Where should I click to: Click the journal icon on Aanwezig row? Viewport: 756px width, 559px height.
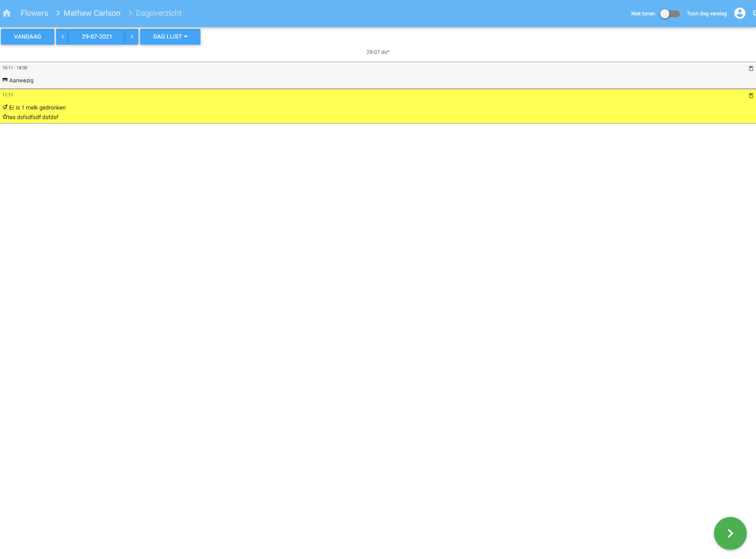click(x=751, y=68)
